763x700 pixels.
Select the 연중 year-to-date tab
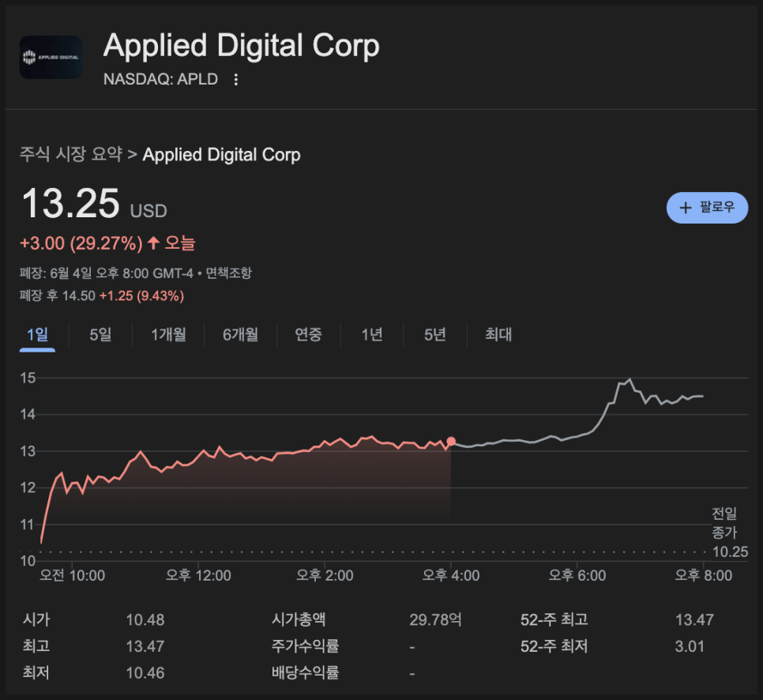pyautogui.click(x=309, y=335)
